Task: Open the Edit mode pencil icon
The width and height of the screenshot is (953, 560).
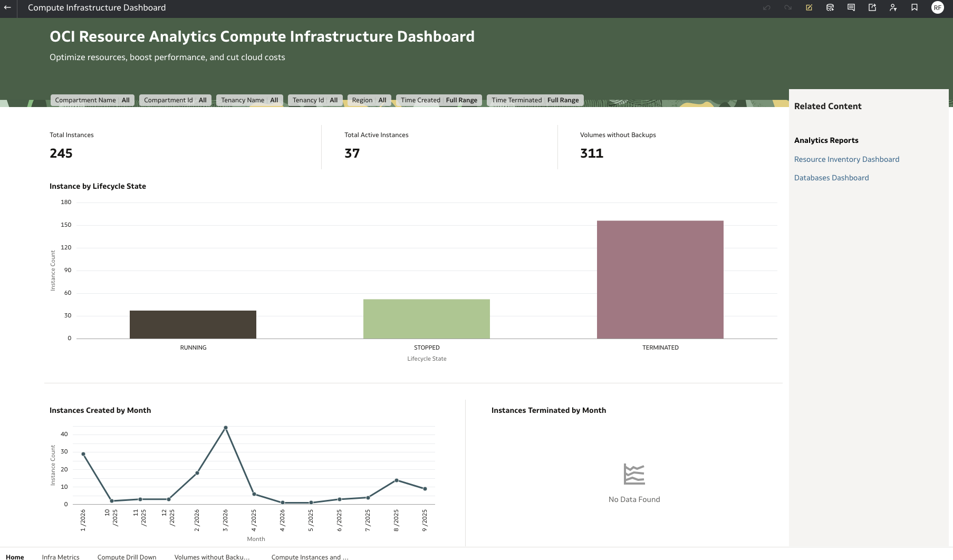Action: (x=809, y=7)
